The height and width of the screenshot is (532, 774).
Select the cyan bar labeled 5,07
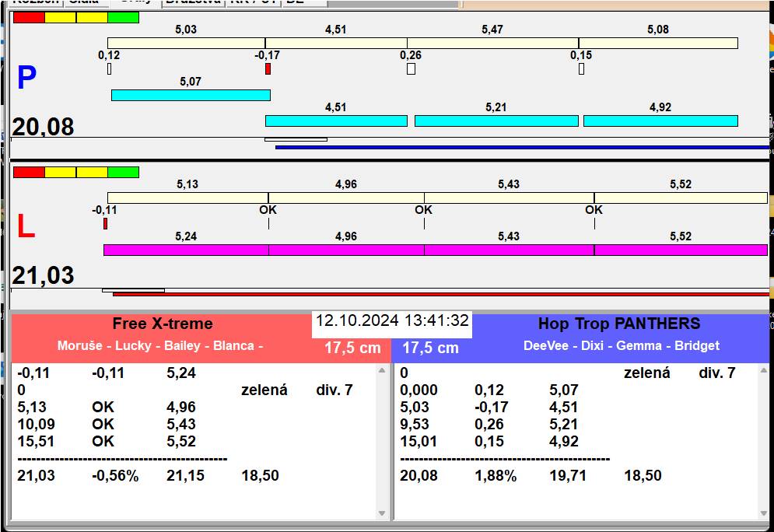pos(191,95)
